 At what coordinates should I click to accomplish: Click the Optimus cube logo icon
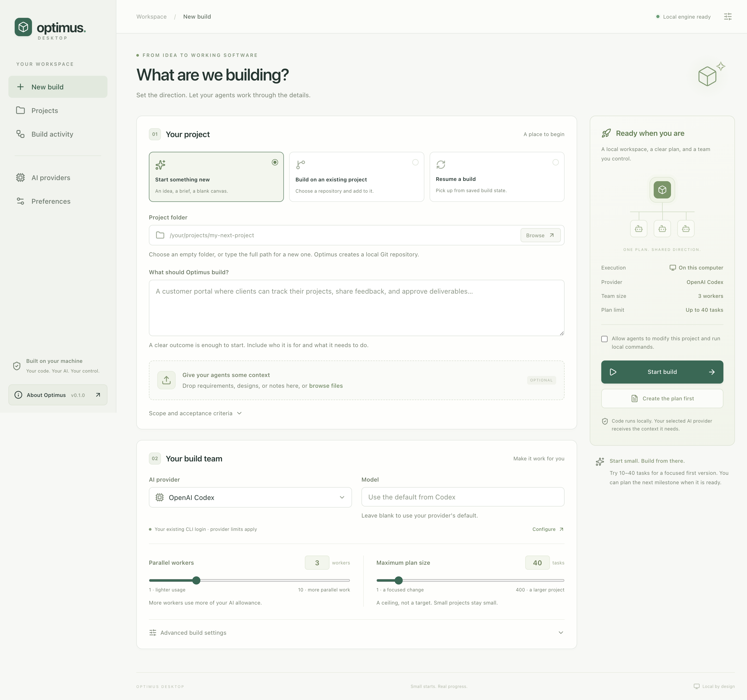[x=23, y=27]
